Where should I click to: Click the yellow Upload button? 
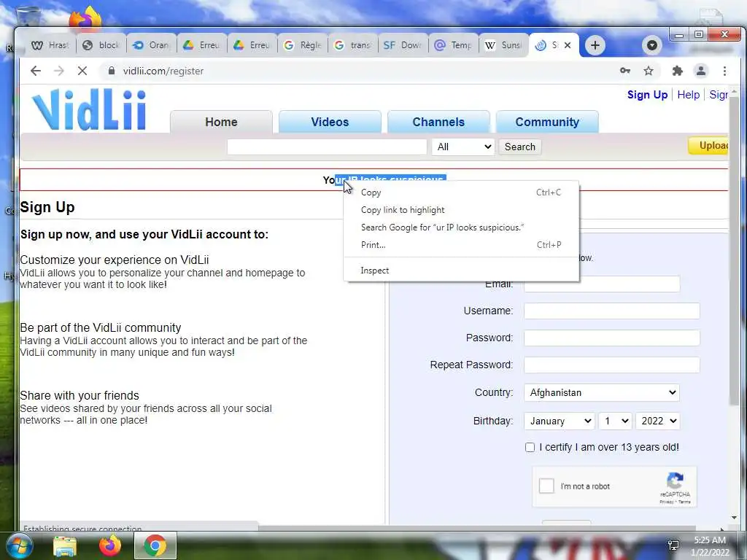point(708,146)
